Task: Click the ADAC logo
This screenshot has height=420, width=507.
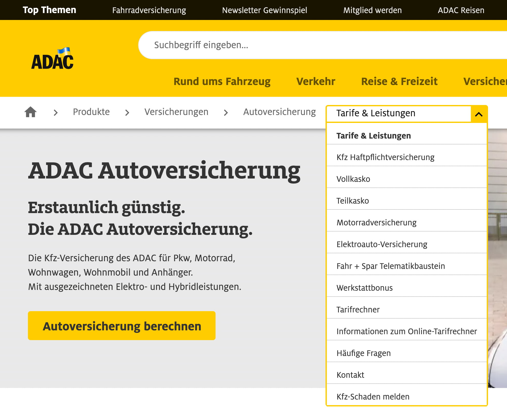Action: 52,58
